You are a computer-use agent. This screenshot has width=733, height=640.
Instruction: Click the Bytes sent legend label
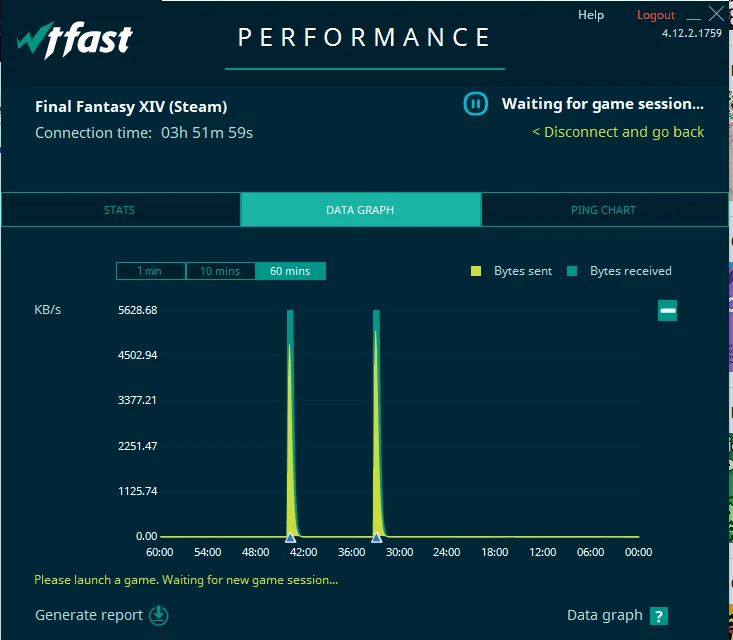click(x=523, y=271)
